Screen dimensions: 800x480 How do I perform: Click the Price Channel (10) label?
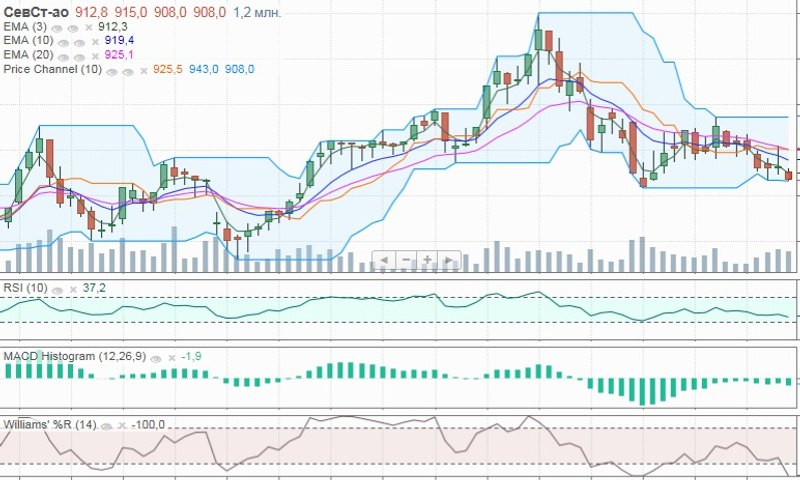pyautogui.click(x=53, y=69)
